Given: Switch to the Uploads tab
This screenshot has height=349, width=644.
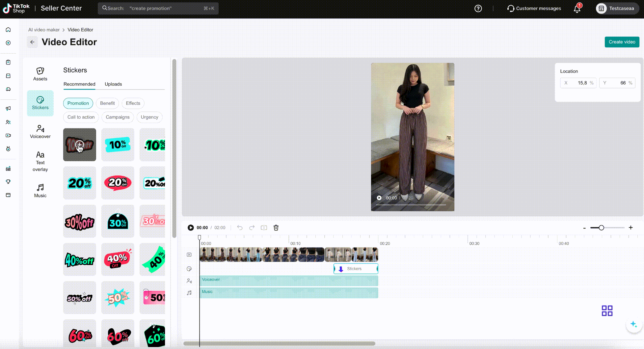Looking at the screenshot, I should [113, 84].
